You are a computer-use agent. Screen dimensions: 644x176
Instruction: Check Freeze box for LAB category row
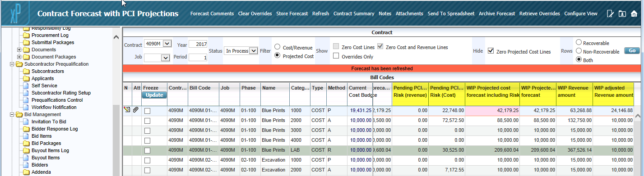click(147, 150)
